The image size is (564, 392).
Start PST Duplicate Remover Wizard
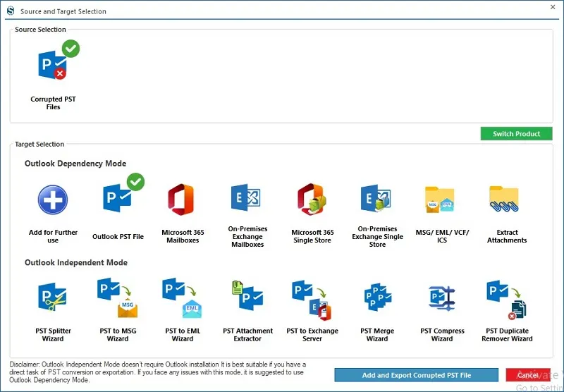tap(506, 300)
